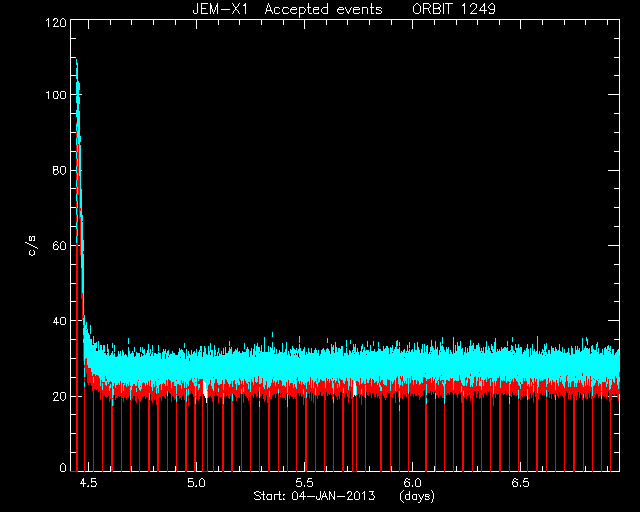Screen dimensions: 640x512
Task: Click the 20 y-axis tick label
Action: (x=60, y=396)
